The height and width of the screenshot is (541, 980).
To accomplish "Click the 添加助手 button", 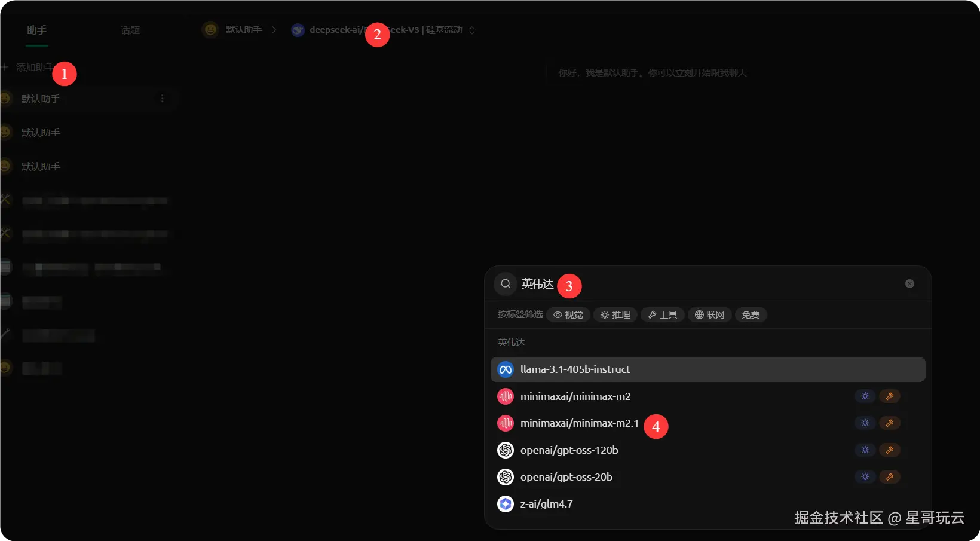I will pyautogui.click(x=28, y=68).
